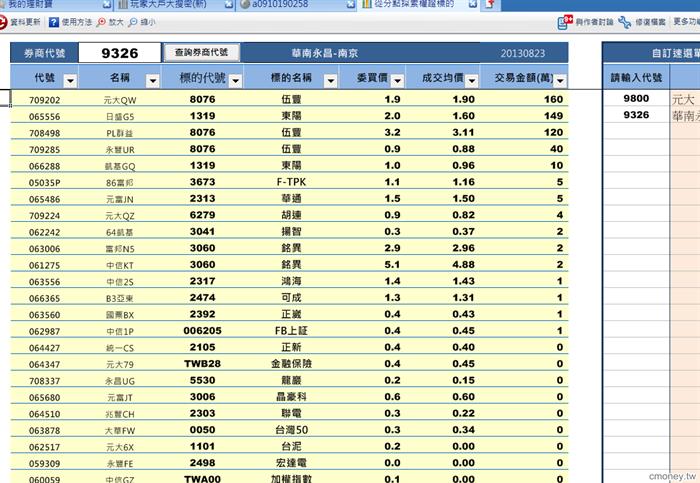Close the a0910190258 tab
This screenshot has height=483, width=700.
(351, 4)
